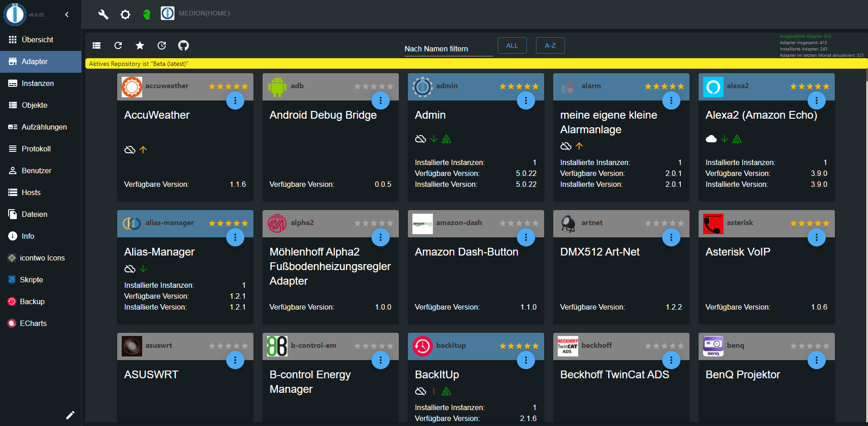
Task: Show only favorite adapters star icon
Action: (140, 45)
